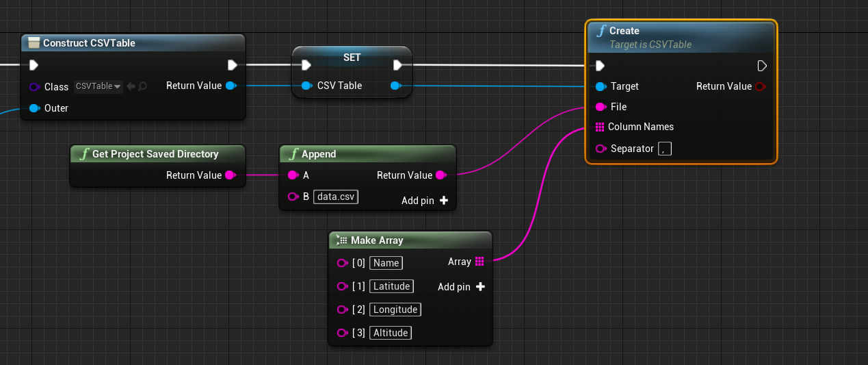Image resolution: width=868 pixels, height=365 pixels.
Task: Click the Separator input field on Create
Action: click(664, 149)
